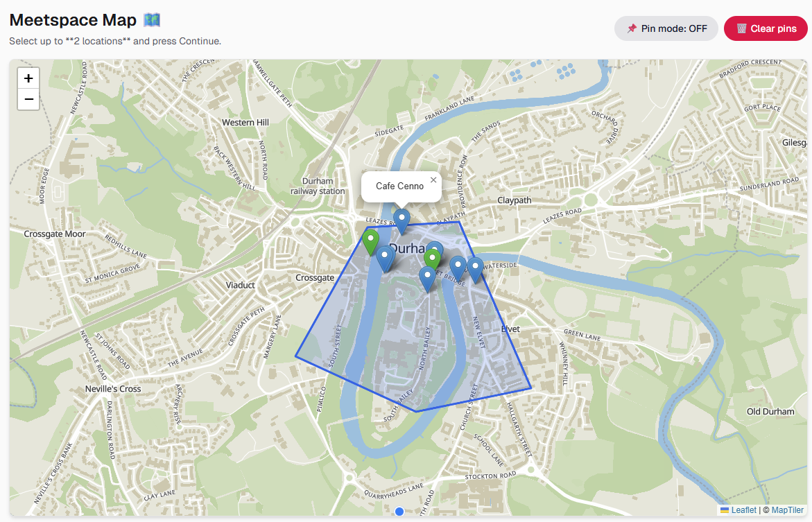This screenshot has width=812, height=522.
Task: Click the Cafe Cenno popup text
Action: [400, 186]
